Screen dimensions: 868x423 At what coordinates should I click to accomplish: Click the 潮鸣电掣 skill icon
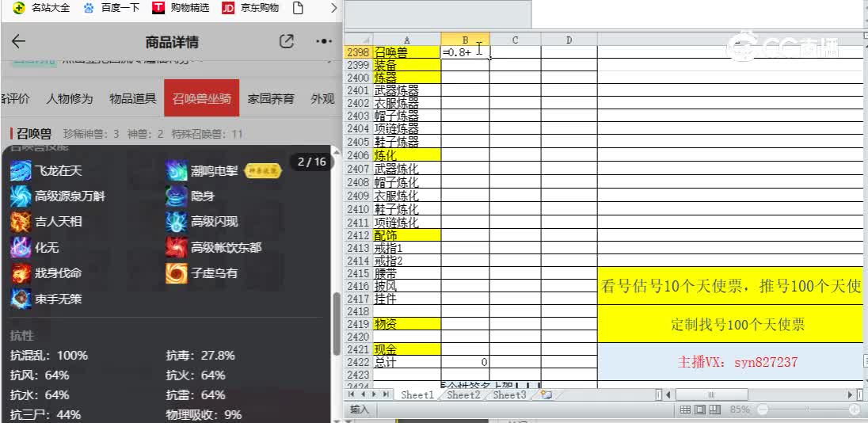click(x=177, y=170)
